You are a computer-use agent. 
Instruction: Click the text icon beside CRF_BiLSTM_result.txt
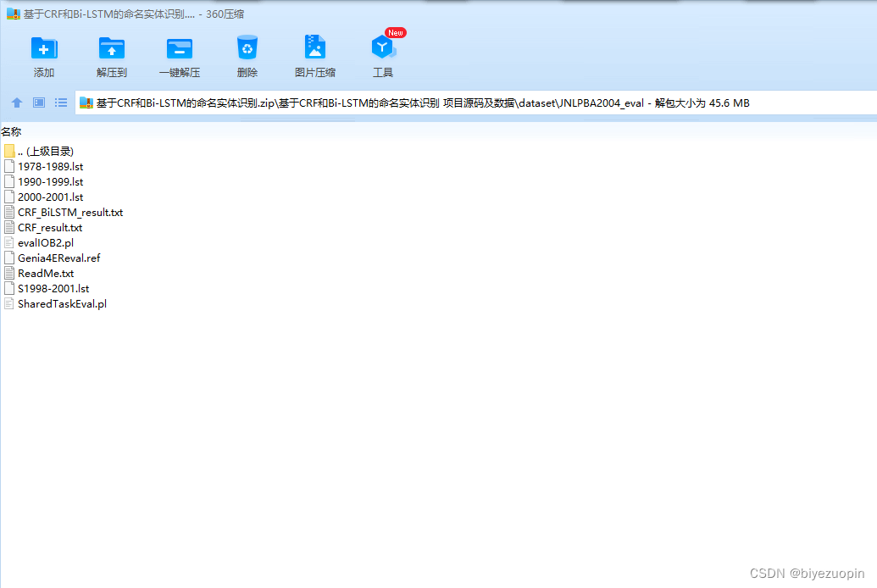click(9, 212)
